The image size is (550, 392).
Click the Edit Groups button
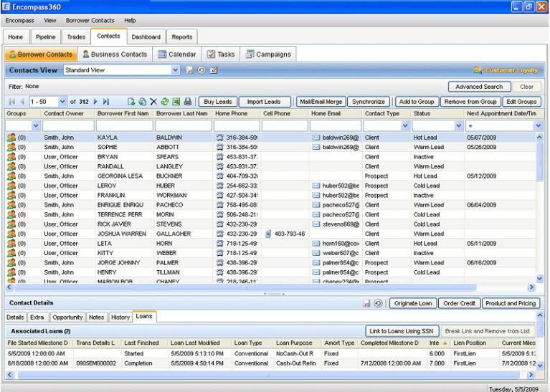pyautogui.click(x=521, y=102)
